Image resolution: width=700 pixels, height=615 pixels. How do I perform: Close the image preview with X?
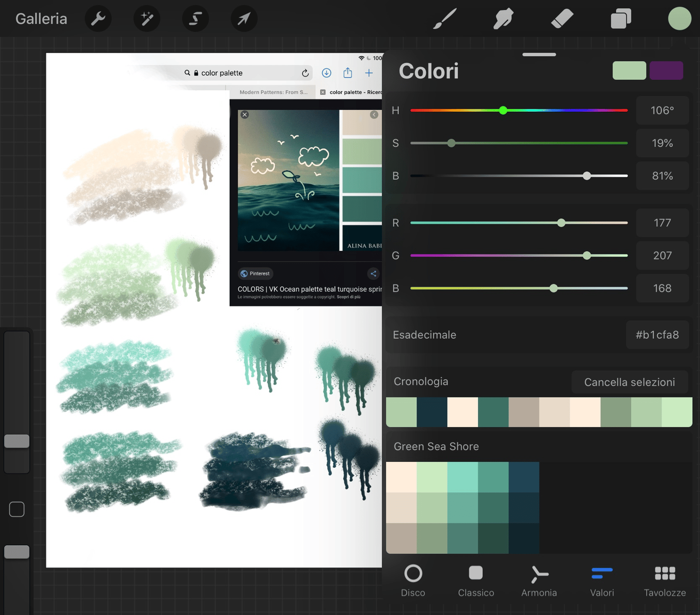[x=245, y=115]
